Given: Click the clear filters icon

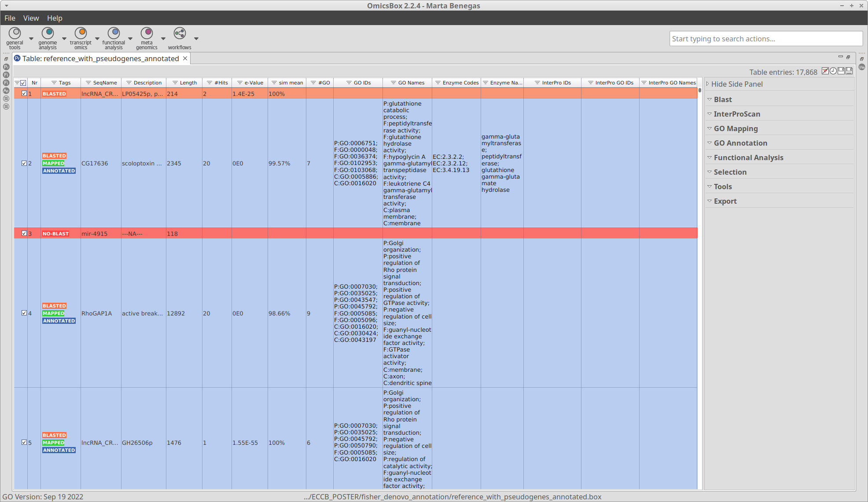Looking at the screenshot, I should click(x=825, y=71).
